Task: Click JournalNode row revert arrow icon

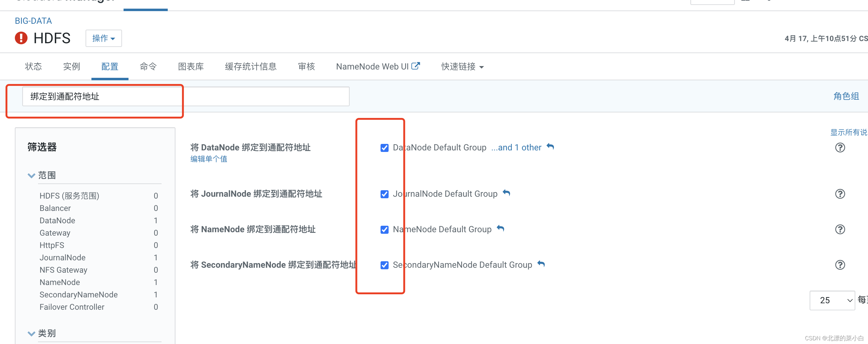Action: pyautogui.click(x=506, y=193)
